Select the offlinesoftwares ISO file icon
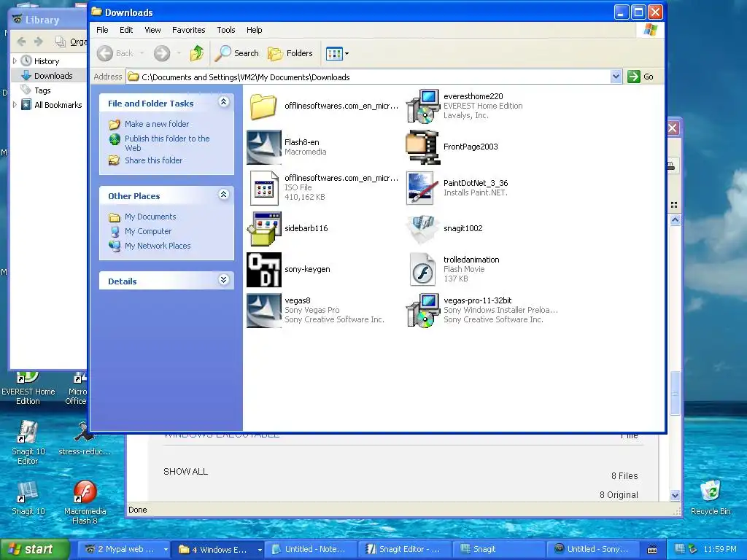This screenshot has height=560, width=747. pyautogui.click(x=264, y=187)
